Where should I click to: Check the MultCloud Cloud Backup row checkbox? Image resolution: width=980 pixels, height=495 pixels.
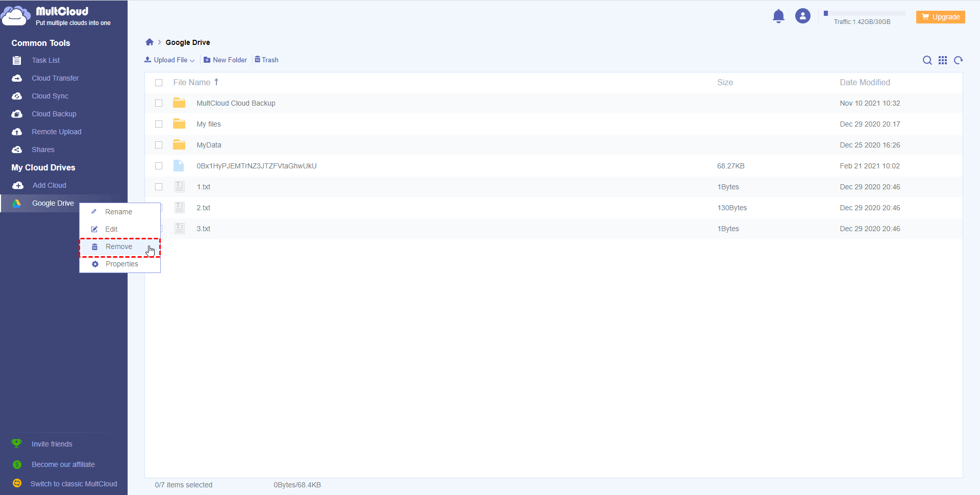[159, 103]
